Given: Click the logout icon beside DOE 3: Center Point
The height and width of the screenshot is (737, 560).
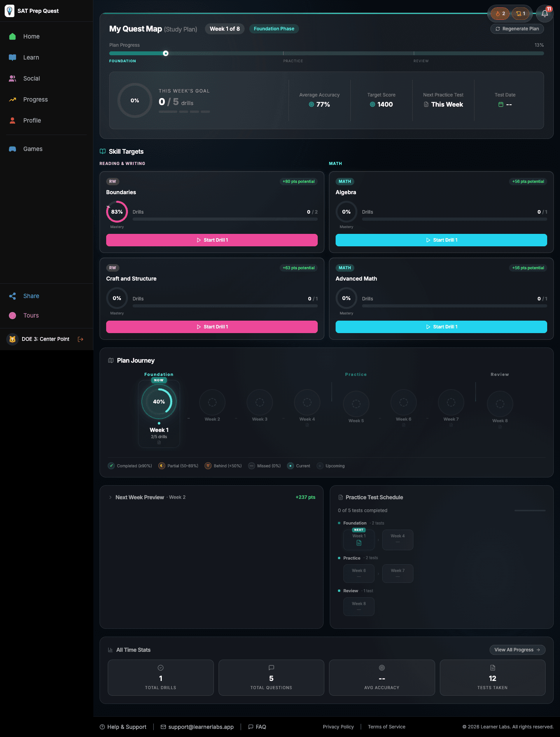Looking at the screenshot, I should pyautogui.click(x=80, y=339).
